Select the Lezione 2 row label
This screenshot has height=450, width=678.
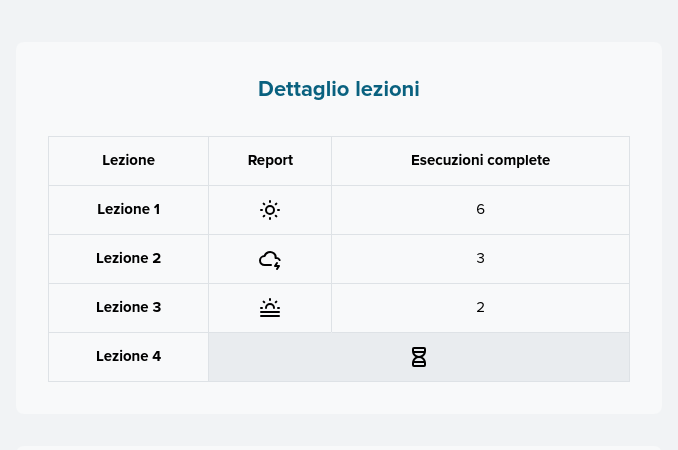128,258
